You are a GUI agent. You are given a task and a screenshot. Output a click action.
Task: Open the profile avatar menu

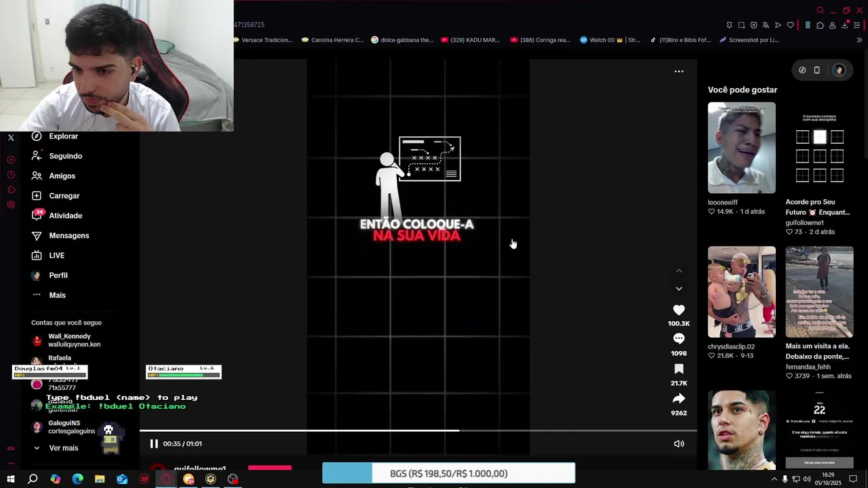tap(839, 70)
